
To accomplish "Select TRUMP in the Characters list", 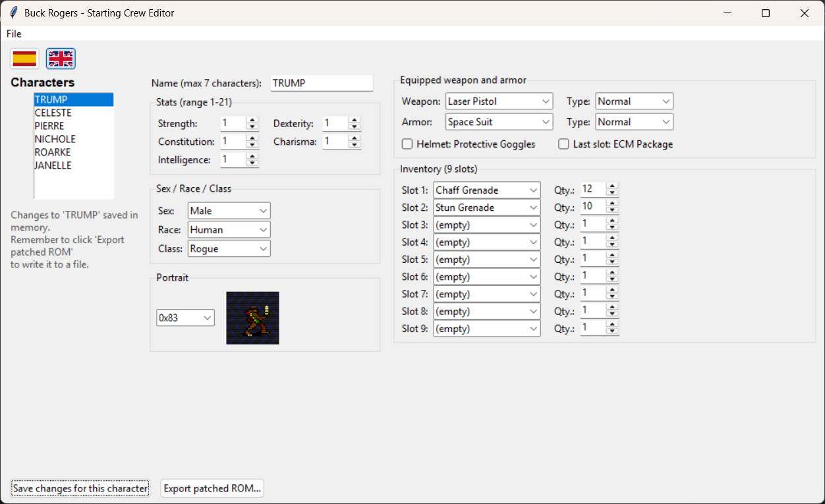I will (74, 99).
